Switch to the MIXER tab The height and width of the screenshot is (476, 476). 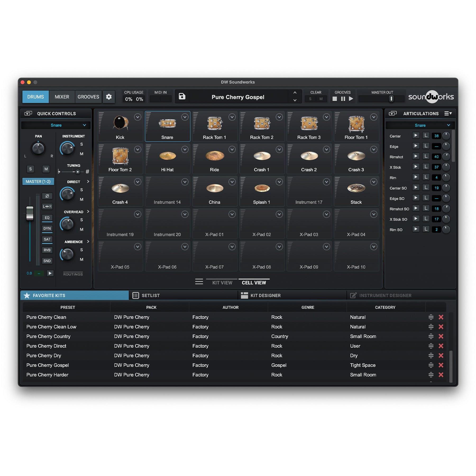pyautogui.click(x=62, y=97)
